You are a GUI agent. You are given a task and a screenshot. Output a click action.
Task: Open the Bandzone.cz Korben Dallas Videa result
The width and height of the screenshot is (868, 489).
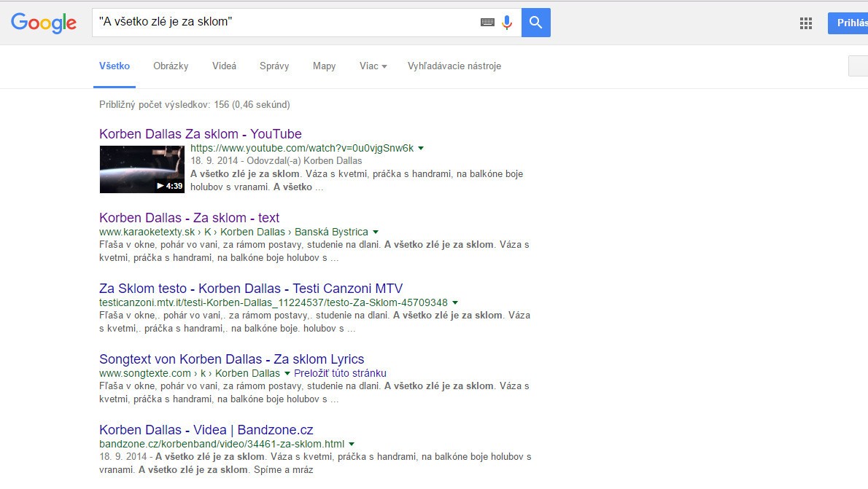[x=206, y=430]
